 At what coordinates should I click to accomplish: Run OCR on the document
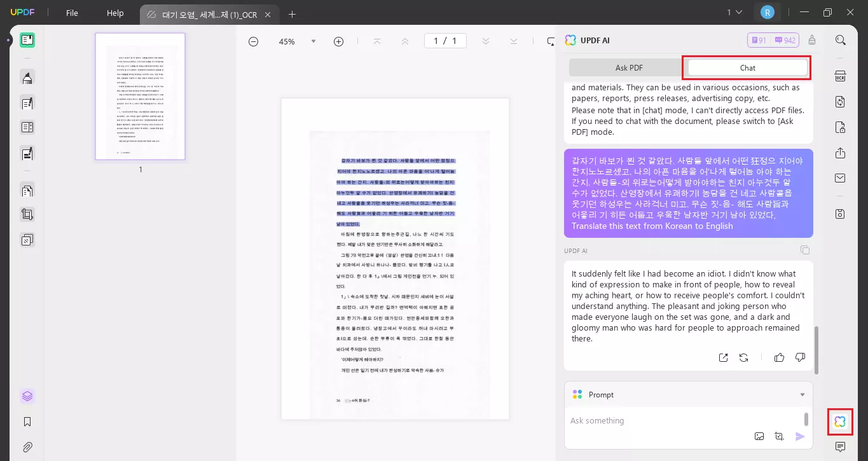click(x=840, y=76)
